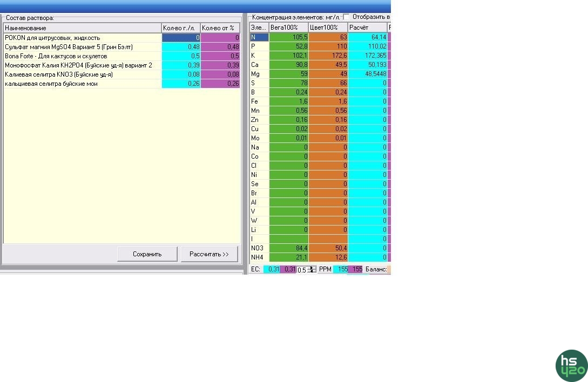
Task: Click the NO3 row Вега100% green cell
Action: pyautogui.click(x=288, y=248)
